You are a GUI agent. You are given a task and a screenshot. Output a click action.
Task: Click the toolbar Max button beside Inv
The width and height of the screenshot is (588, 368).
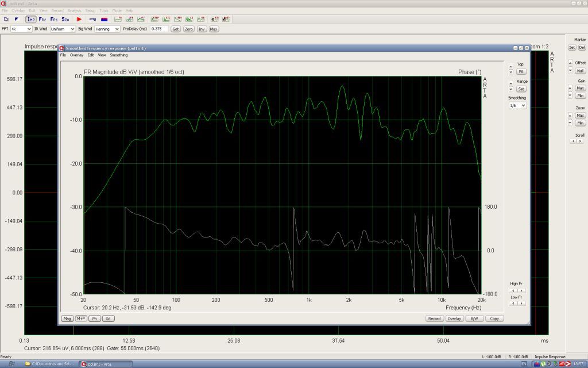point(214,29)
